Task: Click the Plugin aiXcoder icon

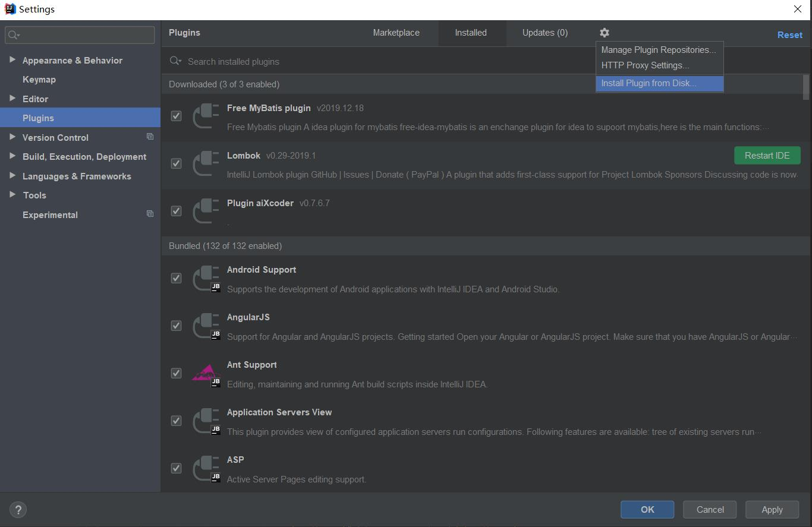Action: (x=206, y=211)
